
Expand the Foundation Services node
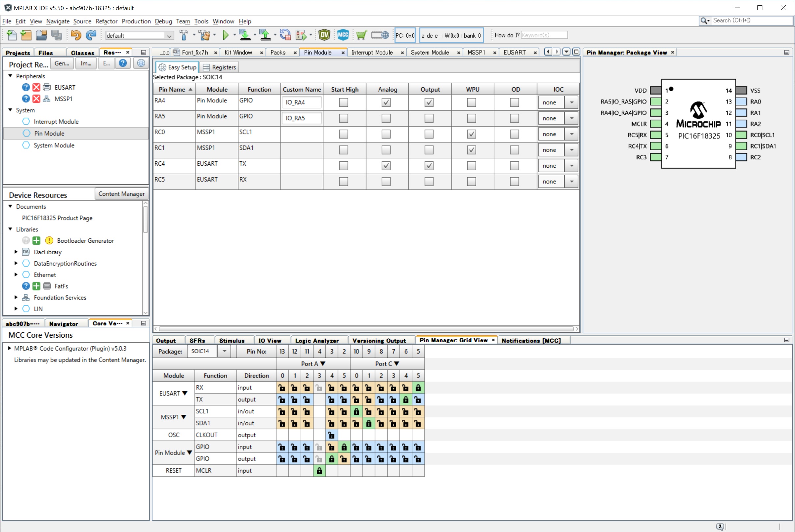[16, 297]
